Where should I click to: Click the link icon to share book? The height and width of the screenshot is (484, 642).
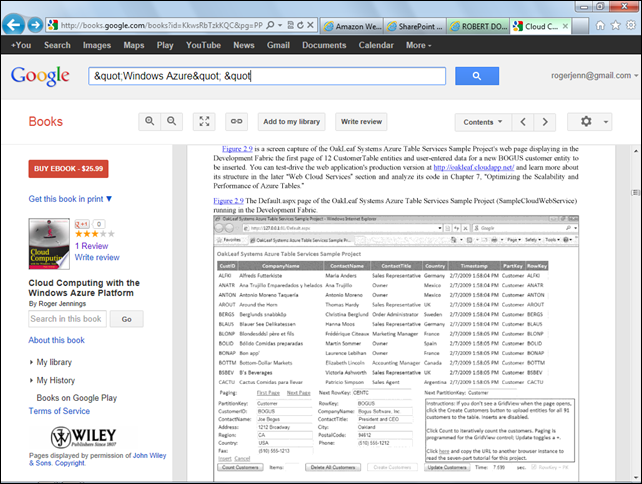pos(236,122)
